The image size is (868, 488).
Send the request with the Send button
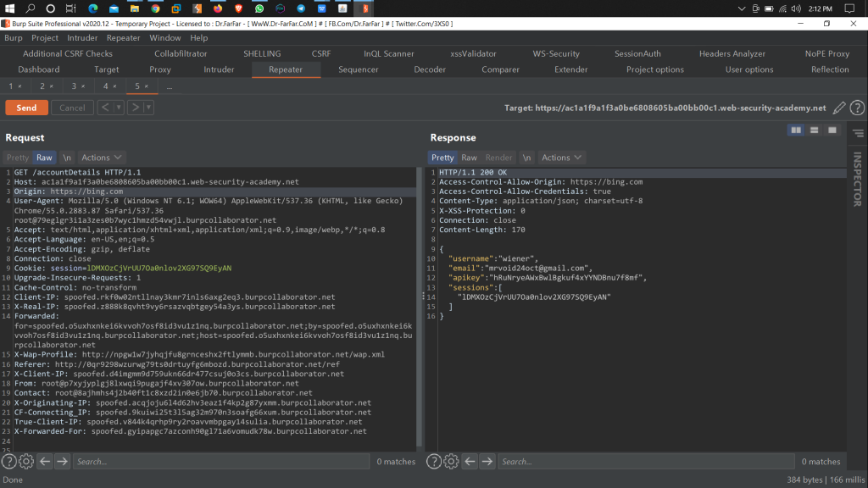[x=26, y=108]
